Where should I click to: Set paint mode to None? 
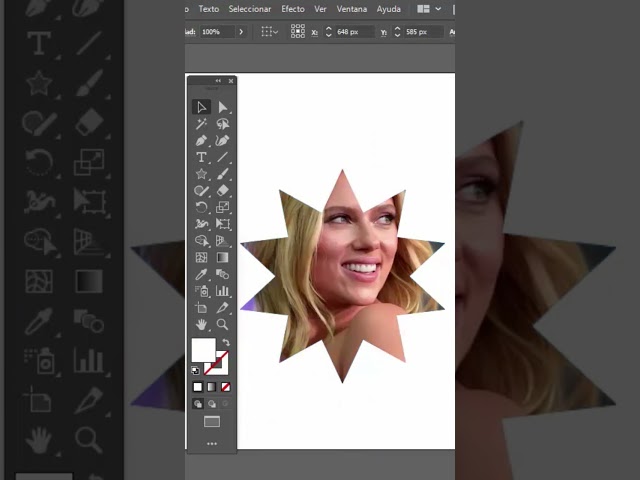pos(225,387)
